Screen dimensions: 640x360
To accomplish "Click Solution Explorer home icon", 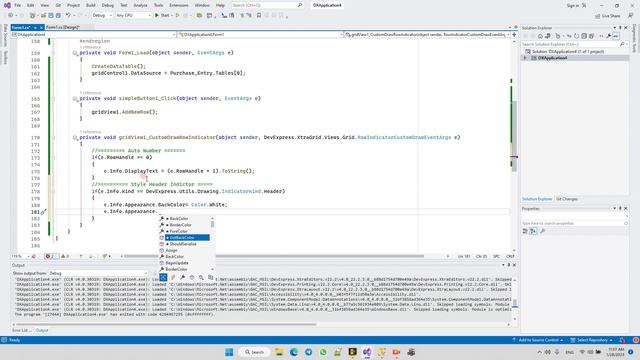I will (x=540, y=36).
